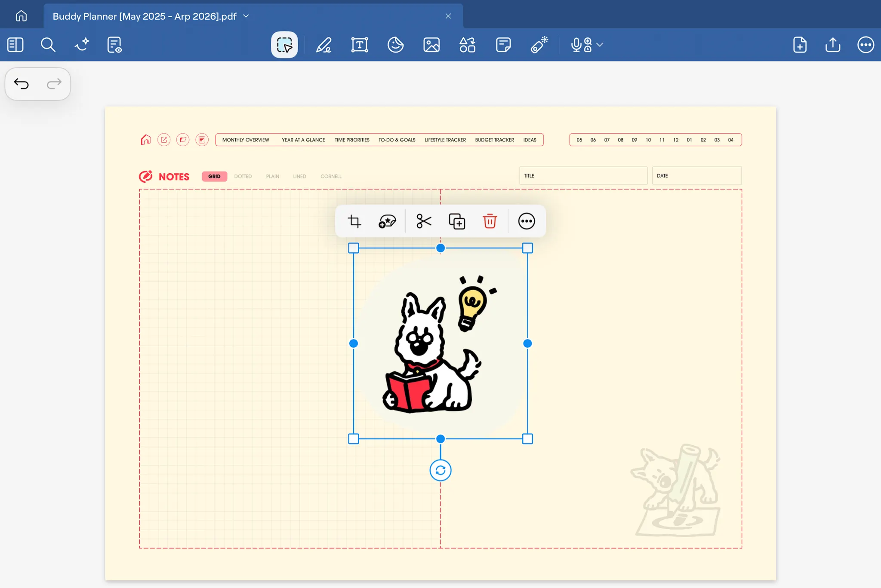
Task: Expand the microphone recording options chevron
Action: 600,45
